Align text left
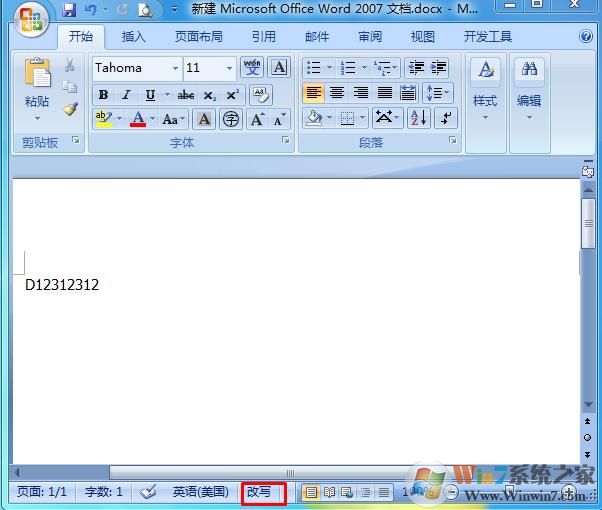The image size is (602, 510). 313,93
